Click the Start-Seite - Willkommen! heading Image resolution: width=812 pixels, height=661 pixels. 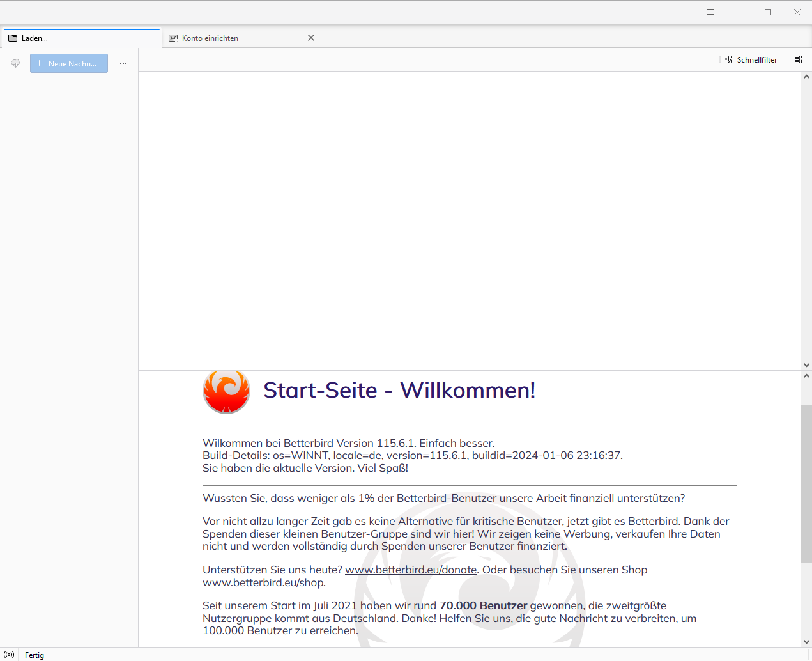coord(399,390)
